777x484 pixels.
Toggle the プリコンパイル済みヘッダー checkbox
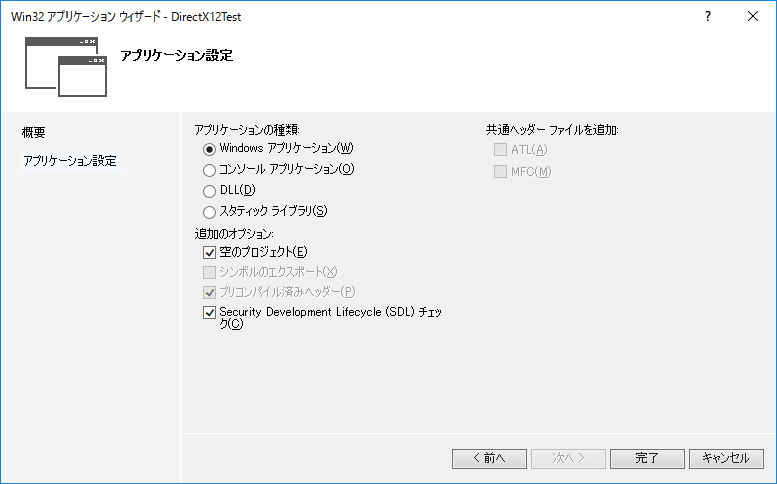coord(210,292)
